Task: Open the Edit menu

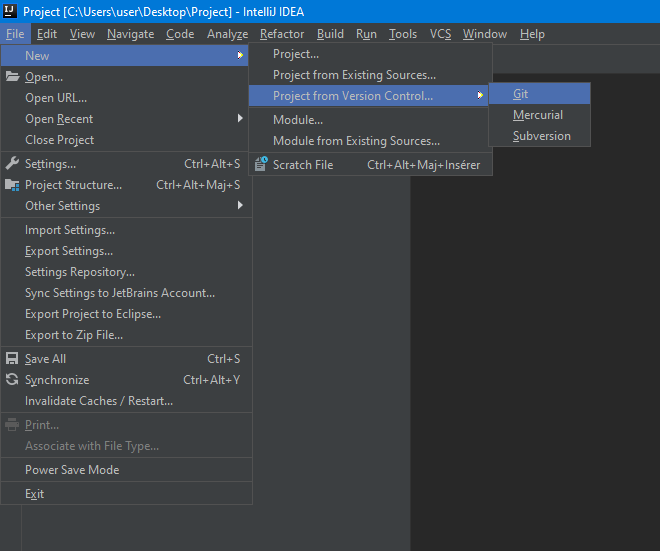Action: coord(47,34)
